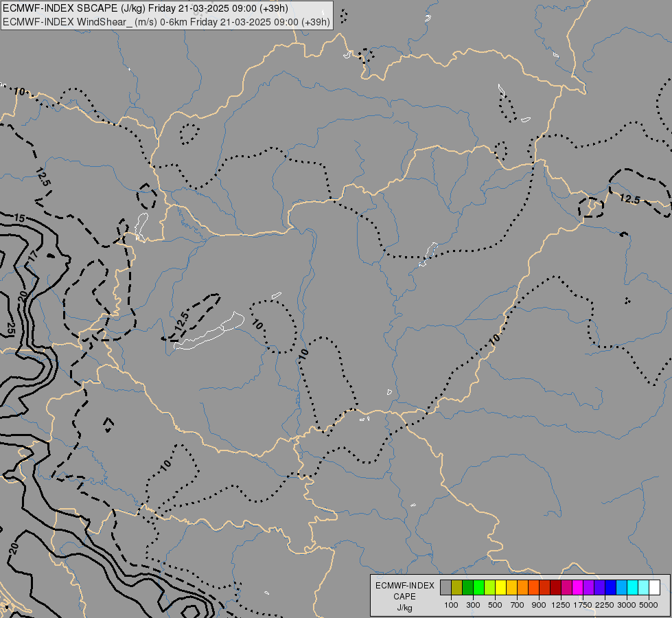Click the legend label 100
Image resolution: width=672 pixels, height=618 pixels.
coord(451,605)
